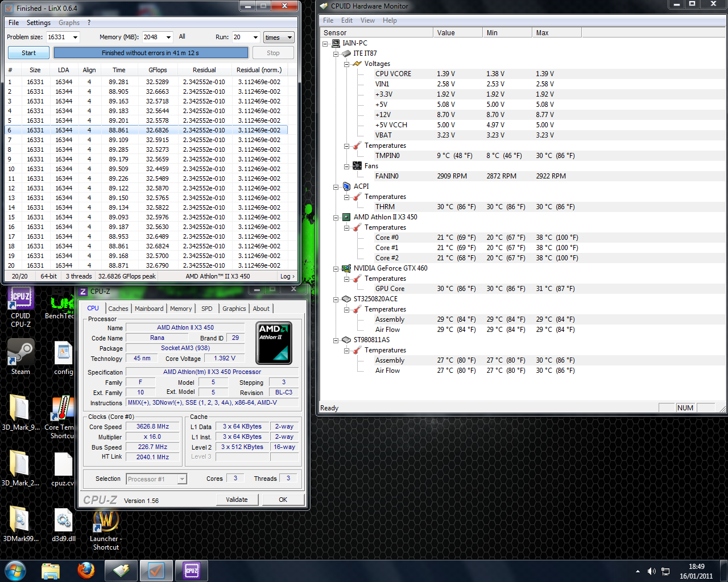Switch to the Mainboard tab in CPU-Z
The height and width of the screenshot is (582, 728).
click(149, 309)
